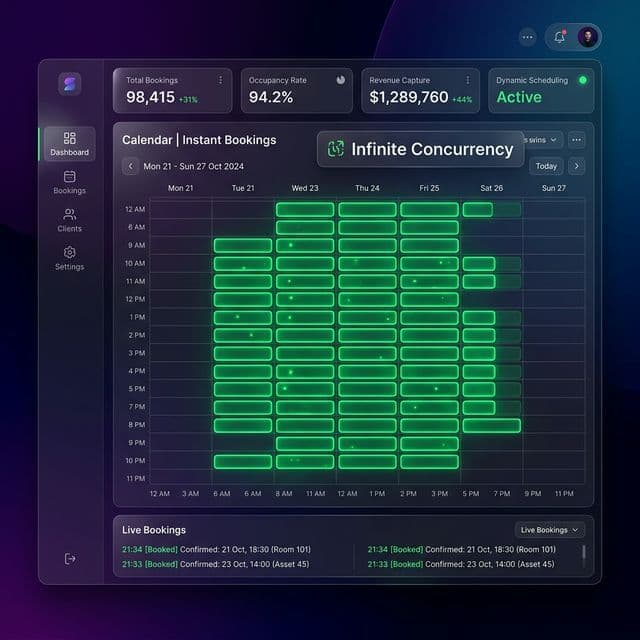The image size is (640, 640).
Task: Open Total Bookings card kebab menu
Action: point(220,80)
